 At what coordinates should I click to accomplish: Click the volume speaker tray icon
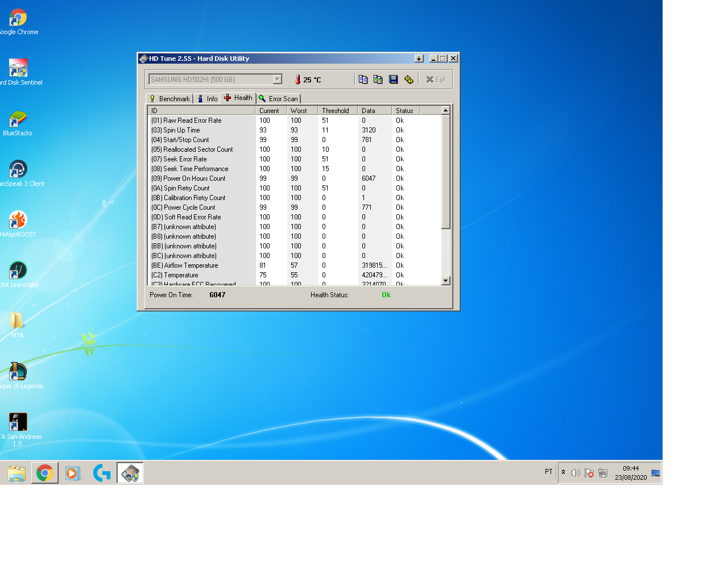(x=576, y=473)
